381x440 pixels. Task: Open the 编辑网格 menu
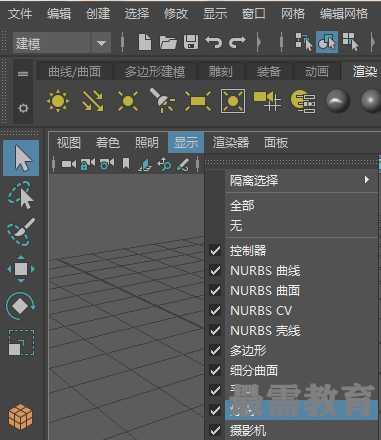pos(344,14)
